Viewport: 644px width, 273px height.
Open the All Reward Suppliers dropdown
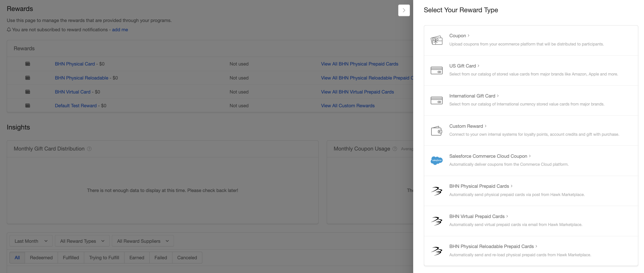pyautogui.click(x=143, y=241)
